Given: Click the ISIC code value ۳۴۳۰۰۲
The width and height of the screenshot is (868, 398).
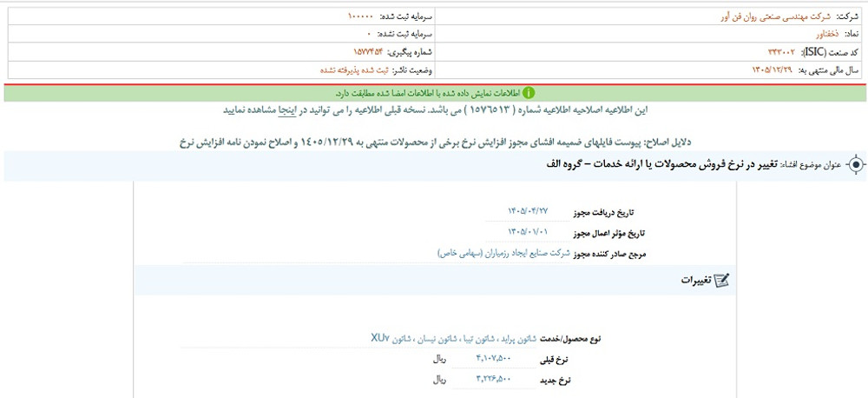Looking at the screenshot, I should point(782,52).
